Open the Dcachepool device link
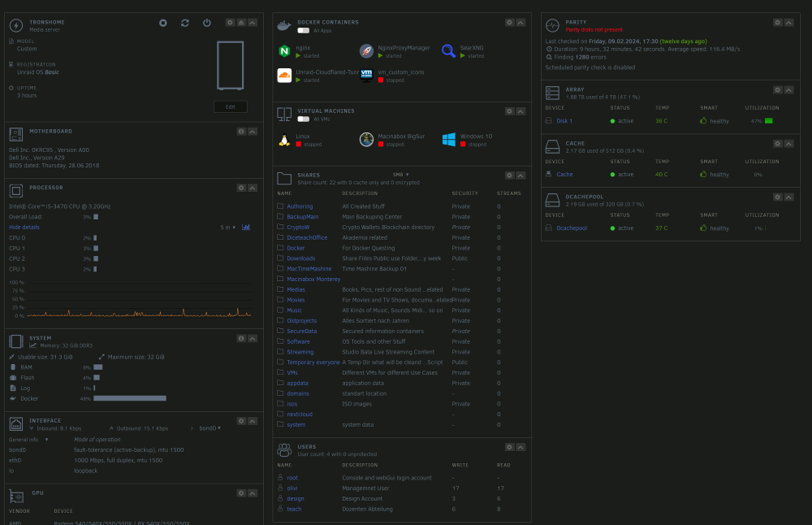812x525 pixels. tap(572, 228)
